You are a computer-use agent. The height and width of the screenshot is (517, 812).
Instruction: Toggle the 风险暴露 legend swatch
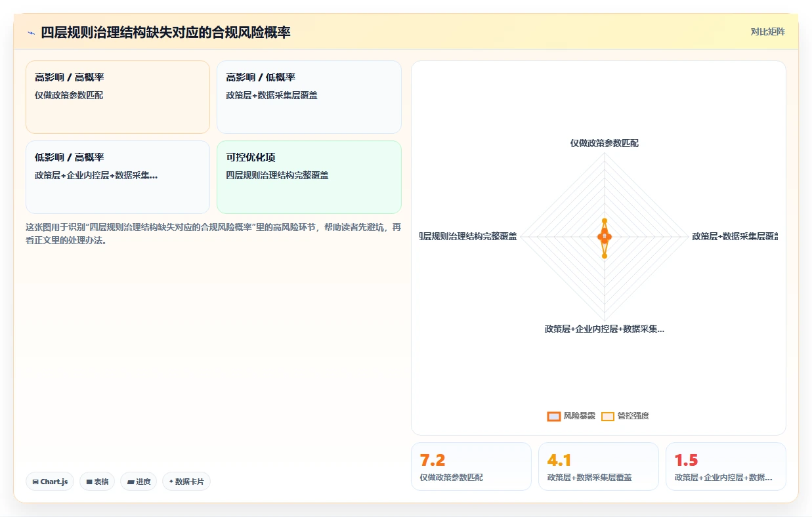554,416
